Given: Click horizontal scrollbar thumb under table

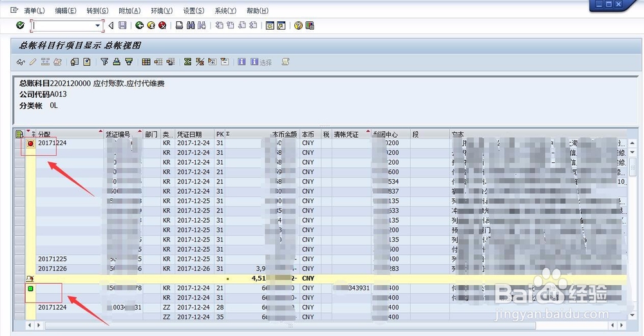Looking at the screenshot, I should pos(290,325).
